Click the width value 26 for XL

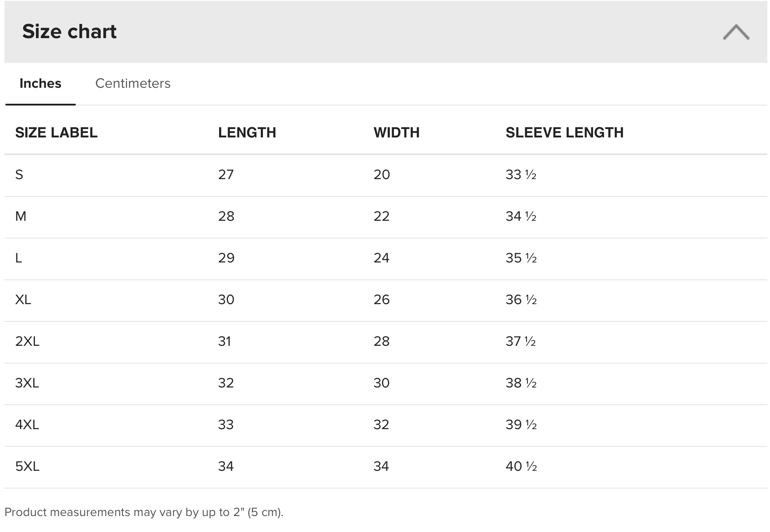coord(381,300)
